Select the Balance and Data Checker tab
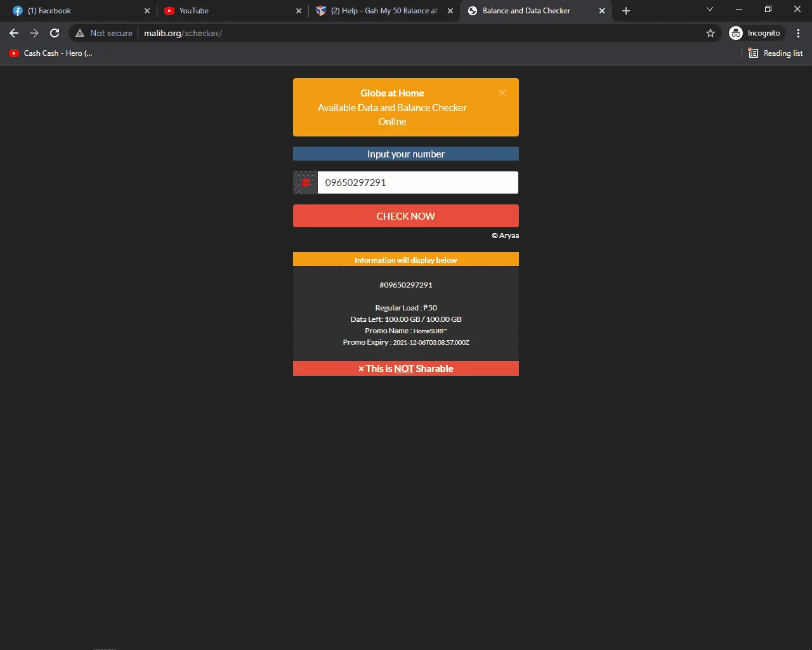Image resolution: width=812 pixels, height=650 pixels. coord(535,11)
